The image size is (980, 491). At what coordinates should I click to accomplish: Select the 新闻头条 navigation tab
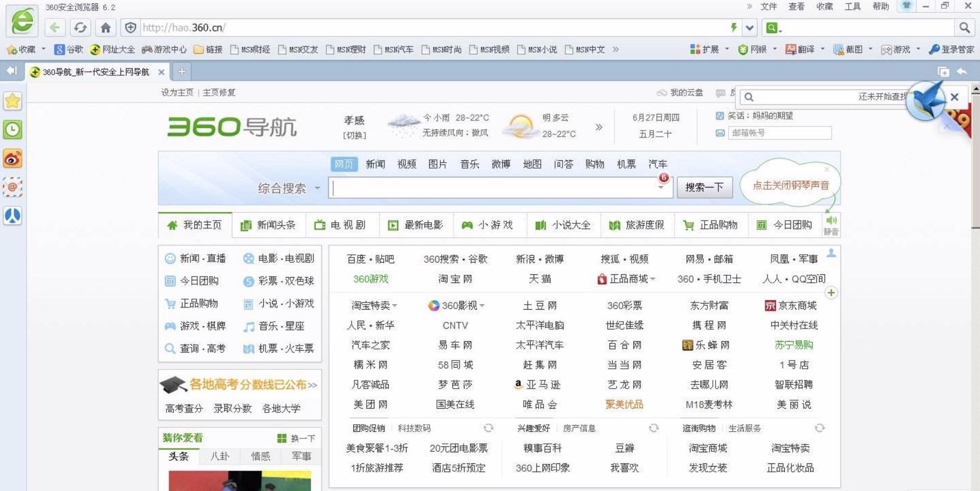(x=269, y=225)
